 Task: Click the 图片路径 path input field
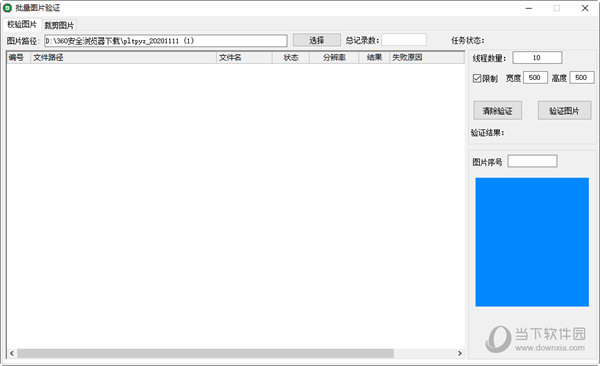pyautogui.click(x=166, y=41)
